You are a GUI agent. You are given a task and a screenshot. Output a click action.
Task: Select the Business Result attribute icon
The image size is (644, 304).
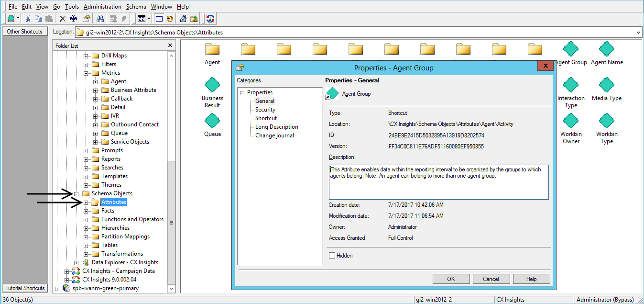(x=212, y=85)
